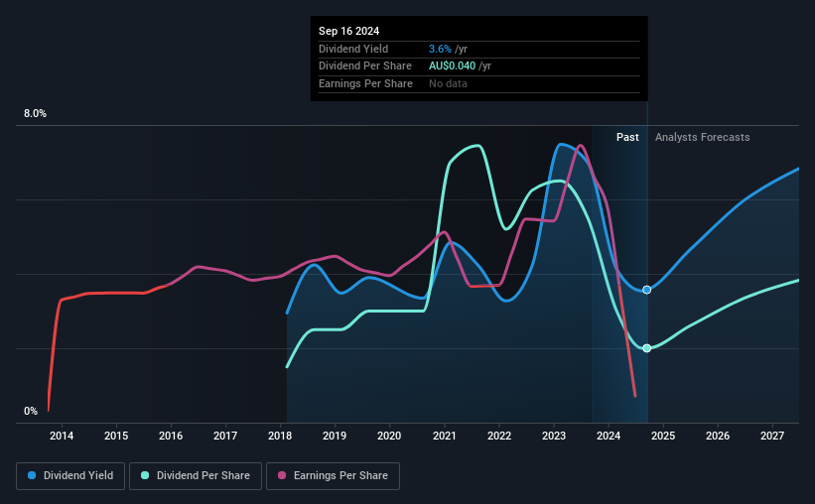This screenshot has height=504, width=815.
Task: Click the 2021 x-axis year label
Action: click(445, 436)
